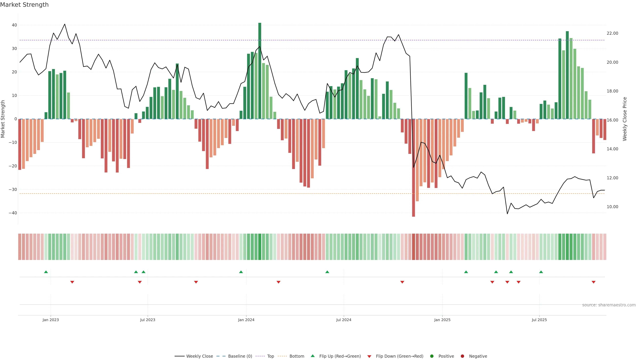Click the green flip-up marker just before Jan 2024
The width and height of the screenshot is (644, 362).
[x=241, y=272]
